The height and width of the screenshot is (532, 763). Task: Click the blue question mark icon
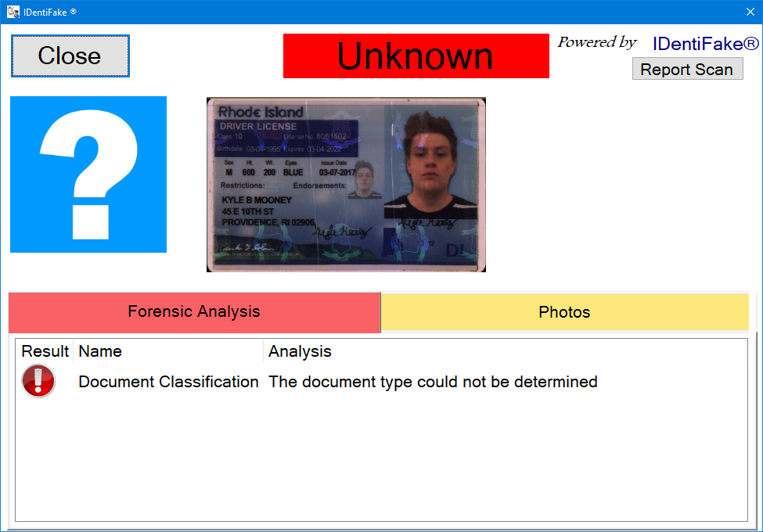[x=88, y=174]
